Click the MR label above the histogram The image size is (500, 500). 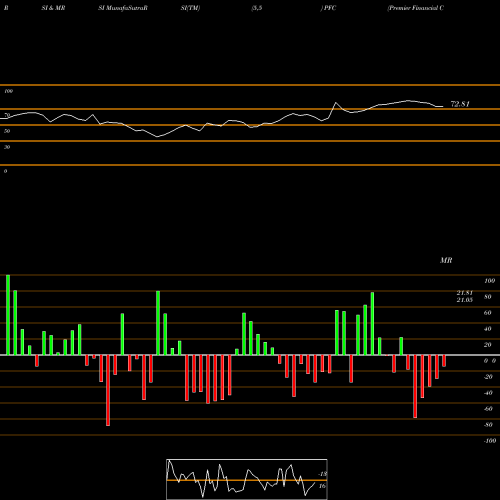(446, 260)
